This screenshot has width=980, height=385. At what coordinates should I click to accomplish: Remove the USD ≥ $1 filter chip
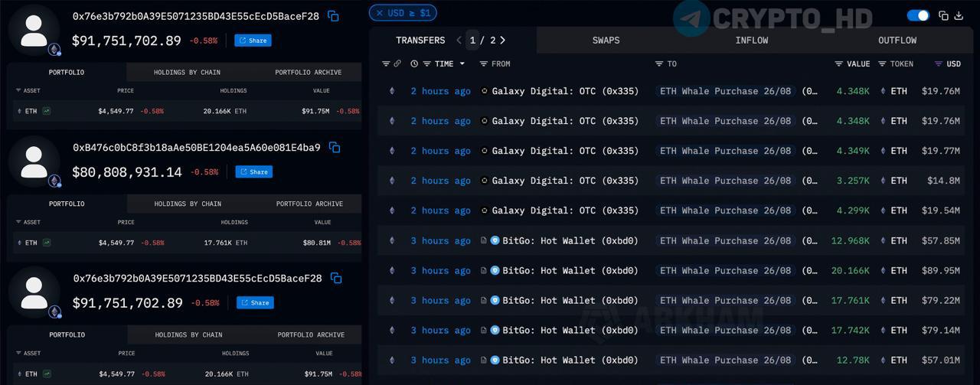(x=379, y=13)
